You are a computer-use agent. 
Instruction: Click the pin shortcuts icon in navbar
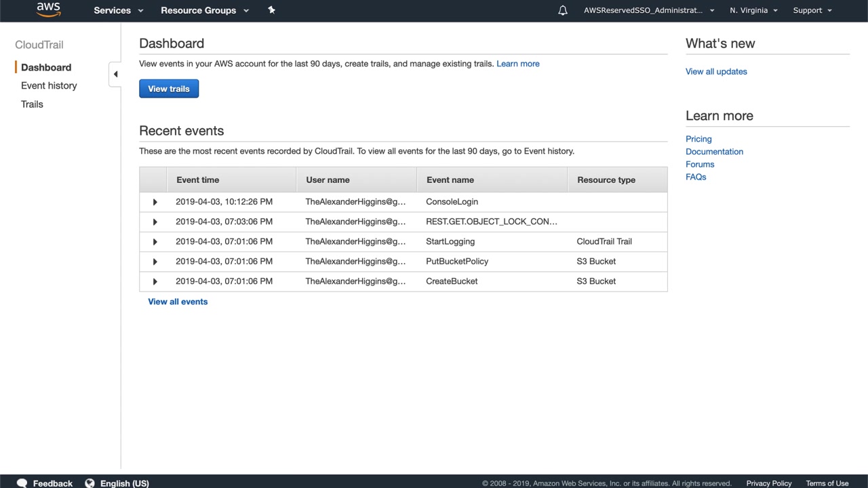pos(271,10)
